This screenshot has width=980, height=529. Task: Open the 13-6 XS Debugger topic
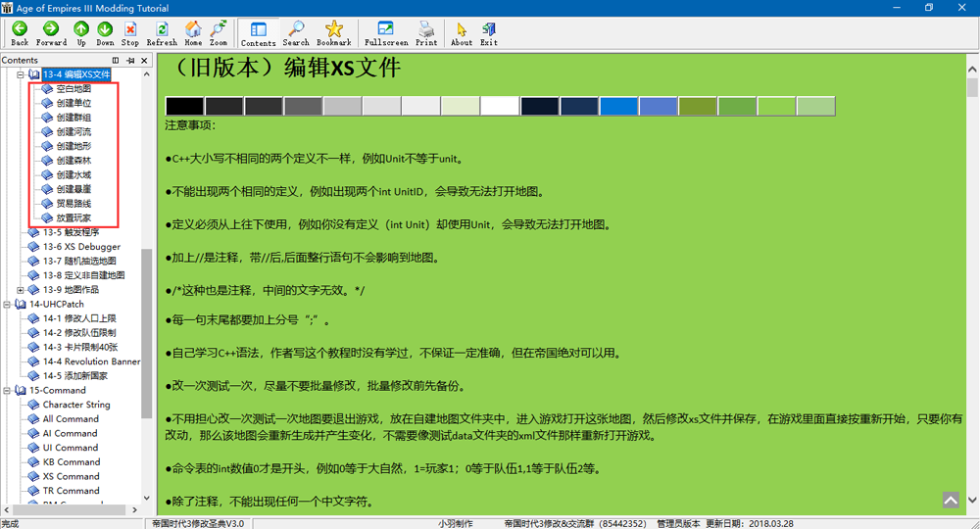(81, 247)
